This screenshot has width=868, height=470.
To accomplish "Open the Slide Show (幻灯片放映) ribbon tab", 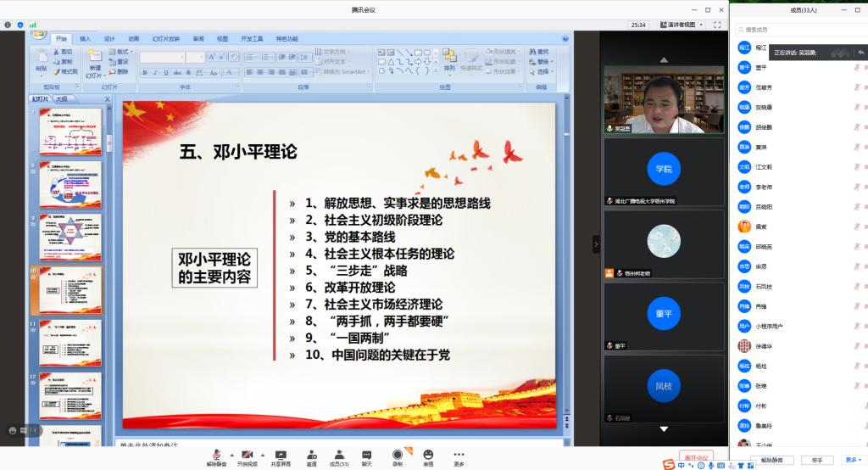I will click(x=165, y=38).
